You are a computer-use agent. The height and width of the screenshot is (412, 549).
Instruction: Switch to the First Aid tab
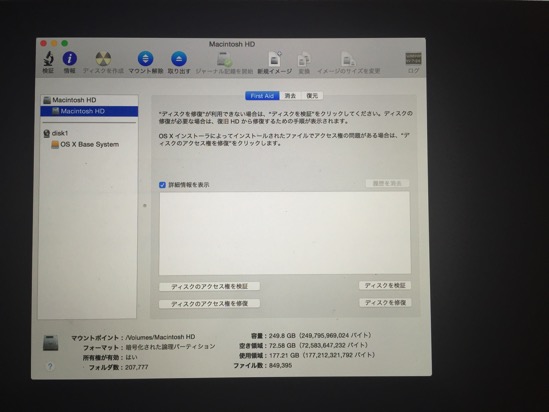pos(262,96)
